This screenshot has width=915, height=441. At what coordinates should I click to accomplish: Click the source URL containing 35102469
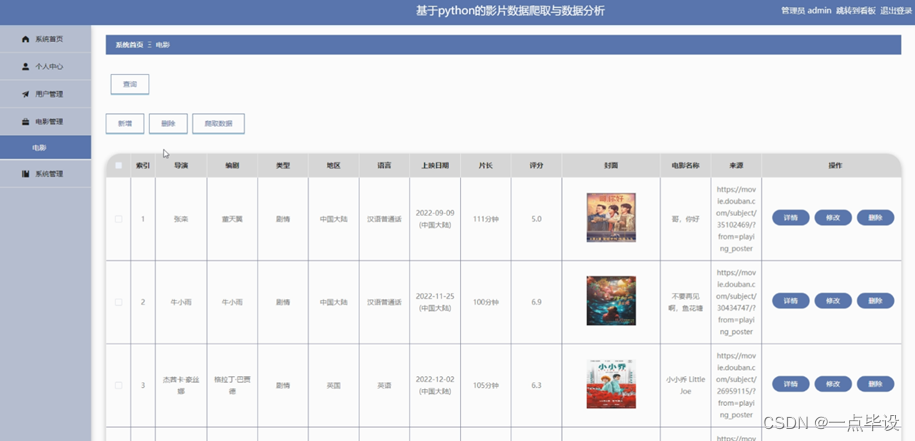point(736,219)
